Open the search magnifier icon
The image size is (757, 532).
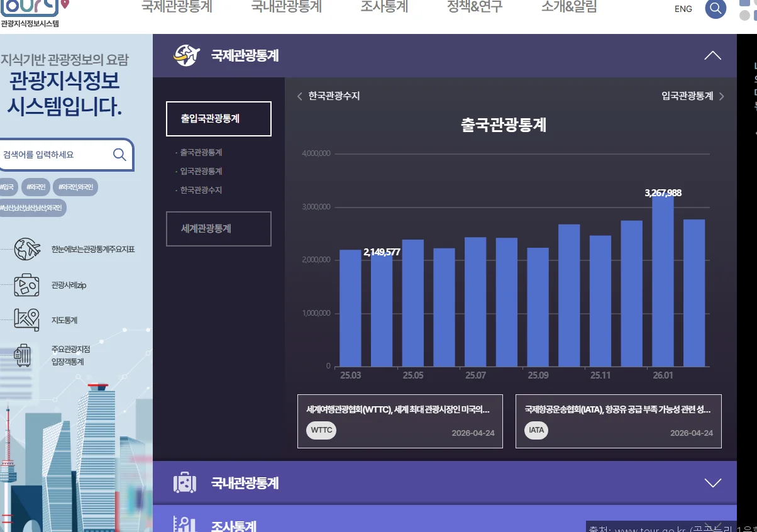tap(716, 9)
